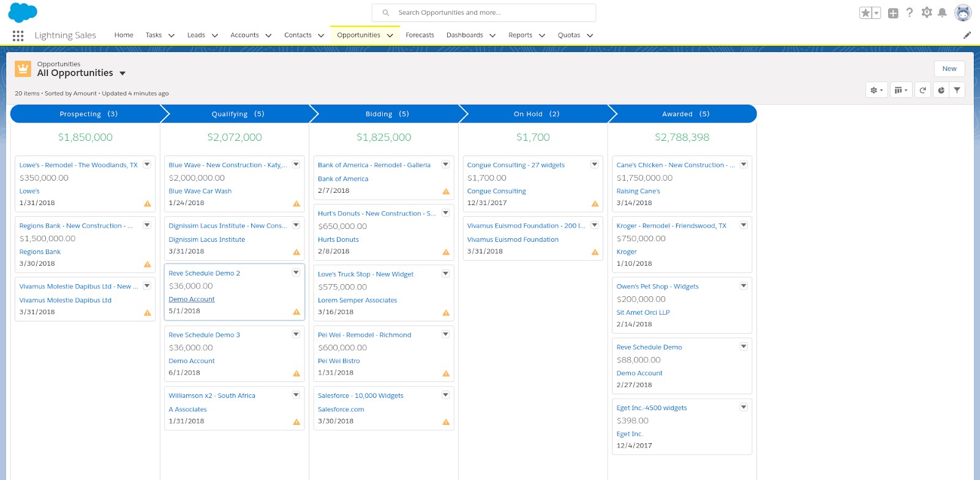Open List View Controls gear button

tap(876, 90)
